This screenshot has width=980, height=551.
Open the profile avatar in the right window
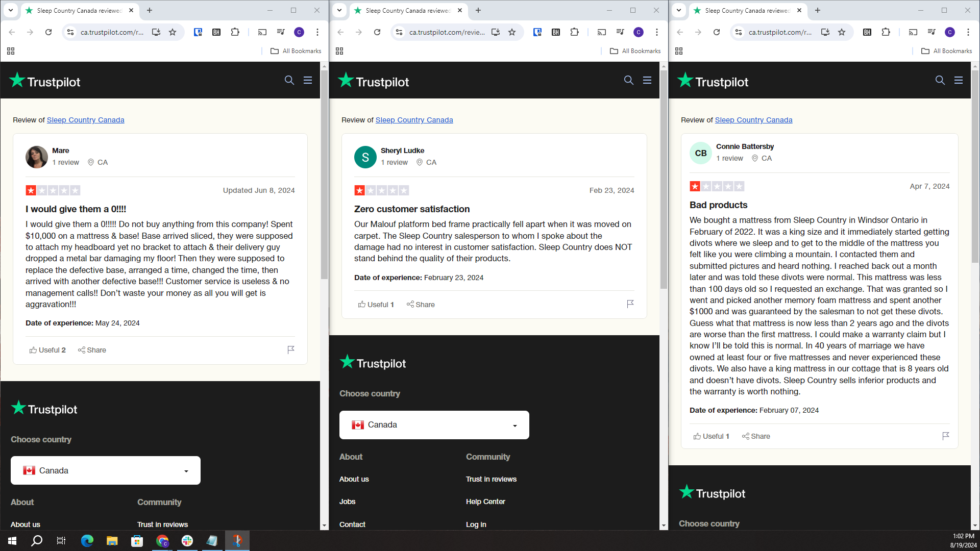[950, 32]
